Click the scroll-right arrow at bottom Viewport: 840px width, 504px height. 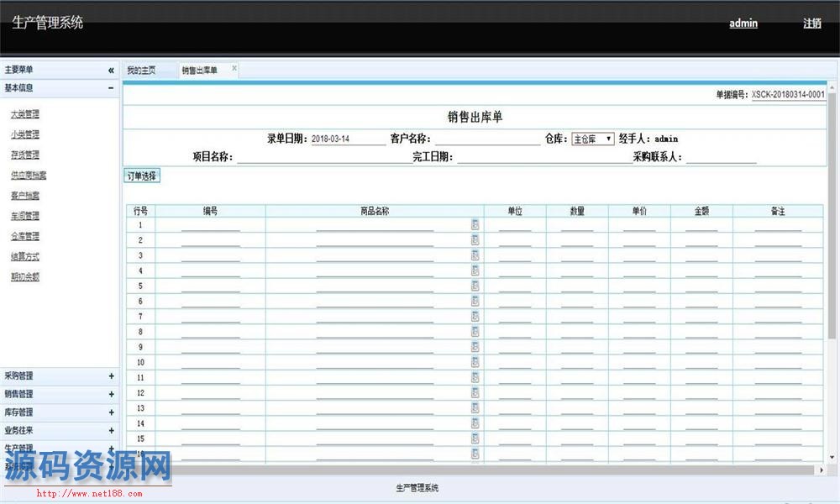[x=822, y=470]
